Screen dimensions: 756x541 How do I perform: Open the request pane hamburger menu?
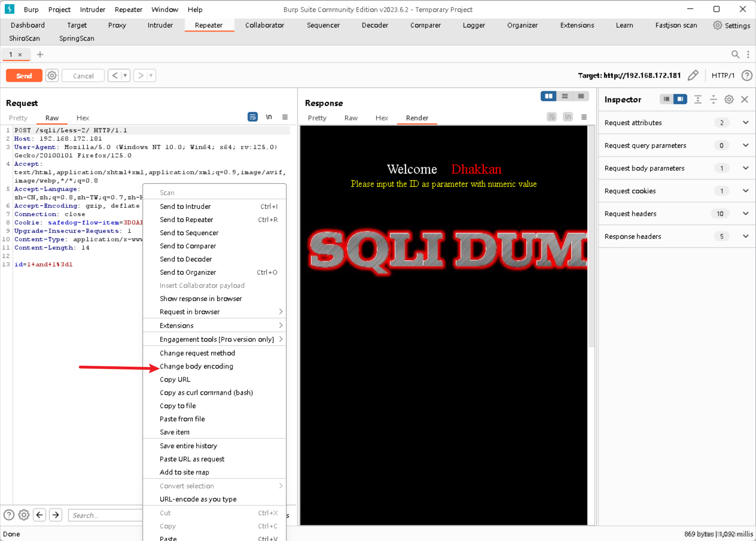(285, 117)
